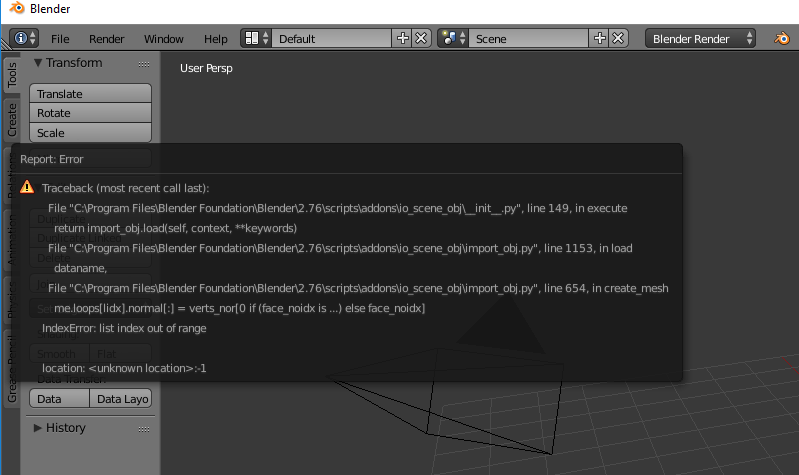This screenshot has height=475, width=799.
Task: Click the Scene name field
Action: click(x=528, y=38)
